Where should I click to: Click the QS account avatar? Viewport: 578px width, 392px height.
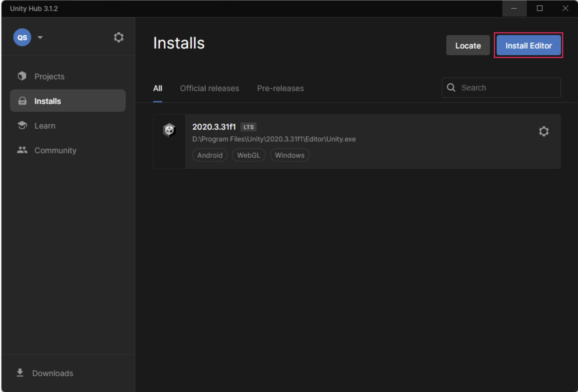click(x=22, y=37)
